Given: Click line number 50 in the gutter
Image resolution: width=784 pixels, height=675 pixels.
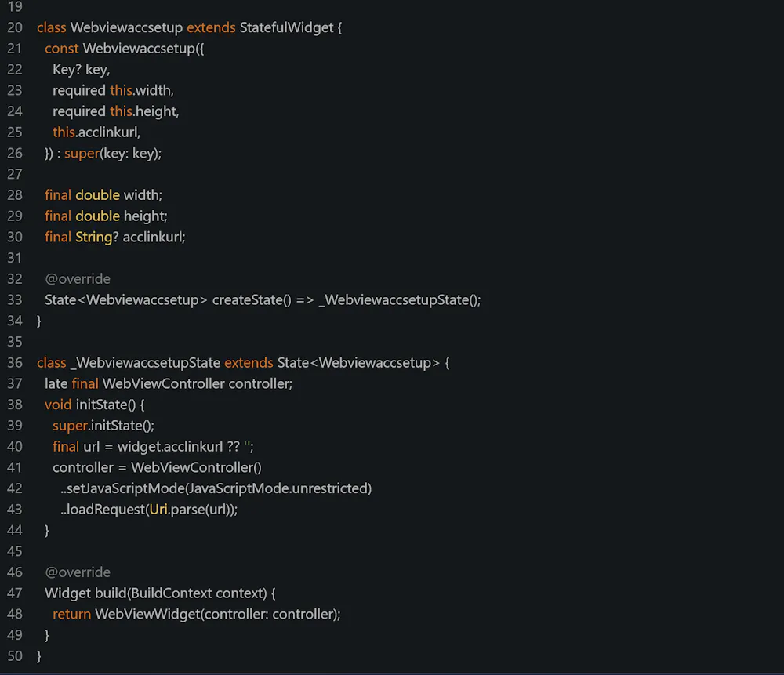Looking at the screenshot, I should (x=15, y=656).
